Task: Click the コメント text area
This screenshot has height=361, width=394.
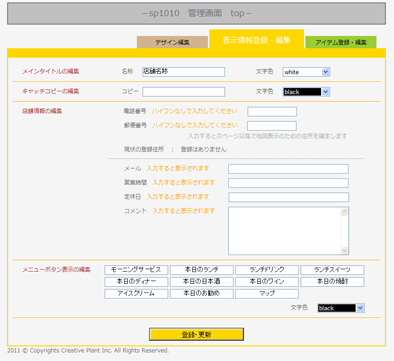Action: [288, 231]
